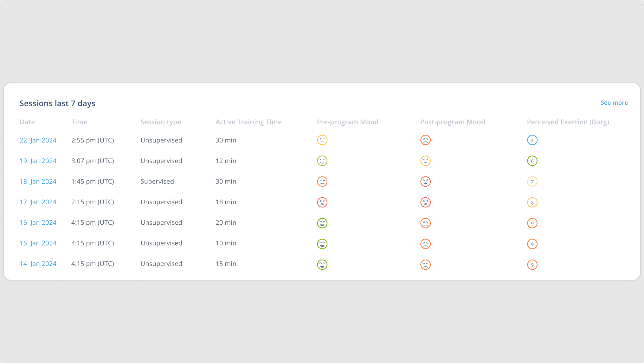Click the Borg exertion badge showing 8
644x363 pixels.
(x=532, y=202)
